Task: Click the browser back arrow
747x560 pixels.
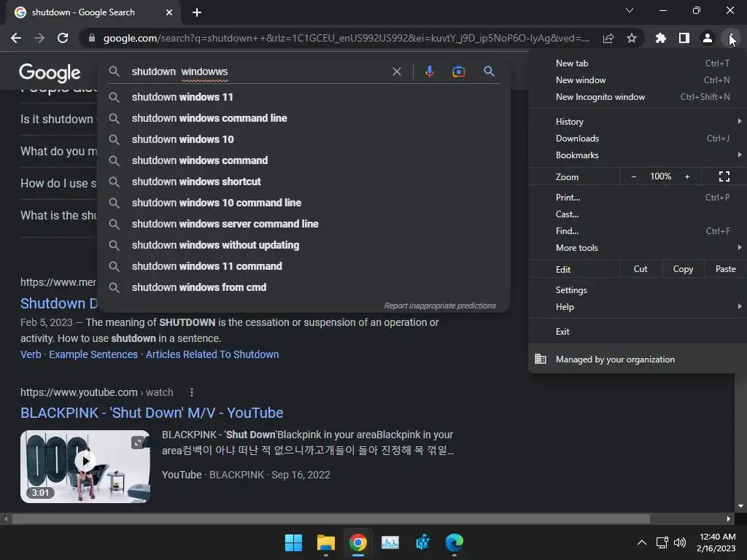Action: 16,38
